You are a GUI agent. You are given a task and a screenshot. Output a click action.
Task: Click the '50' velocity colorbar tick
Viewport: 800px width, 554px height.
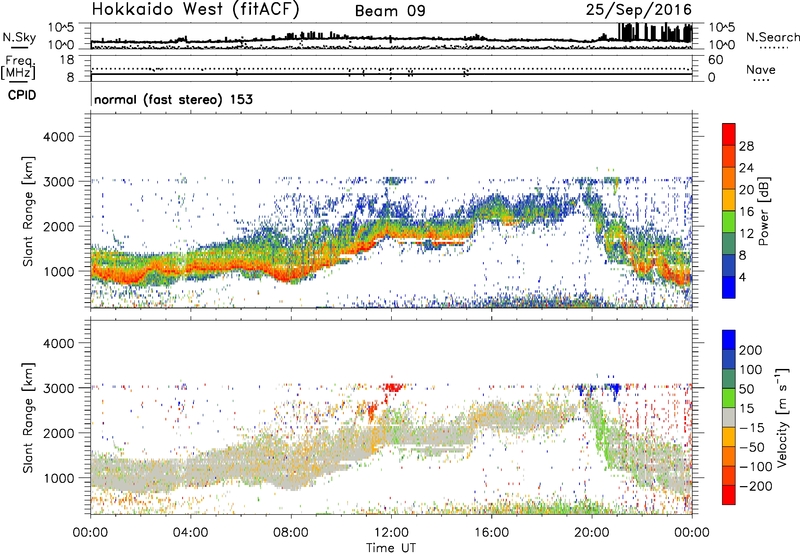(x=746, y=389)
